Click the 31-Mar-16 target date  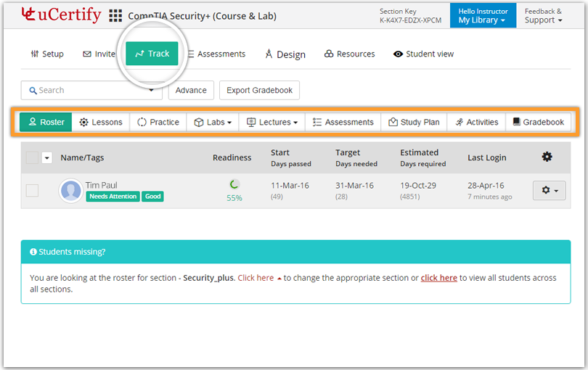click(354, 186)
